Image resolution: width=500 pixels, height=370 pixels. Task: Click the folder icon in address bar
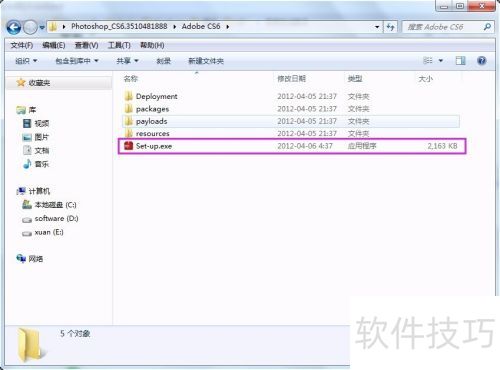click(53, 27)
